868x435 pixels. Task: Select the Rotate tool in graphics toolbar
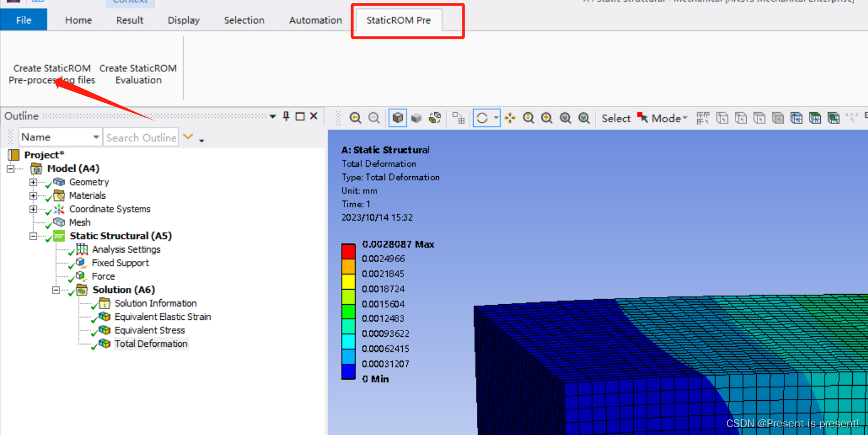pyautogui.click(x=483, y=118)
